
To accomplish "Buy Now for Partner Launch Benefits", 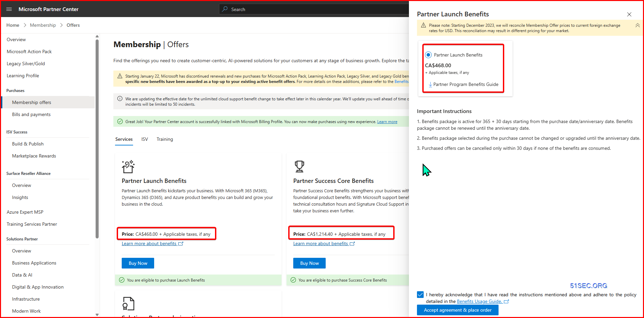I will [138, 263].
